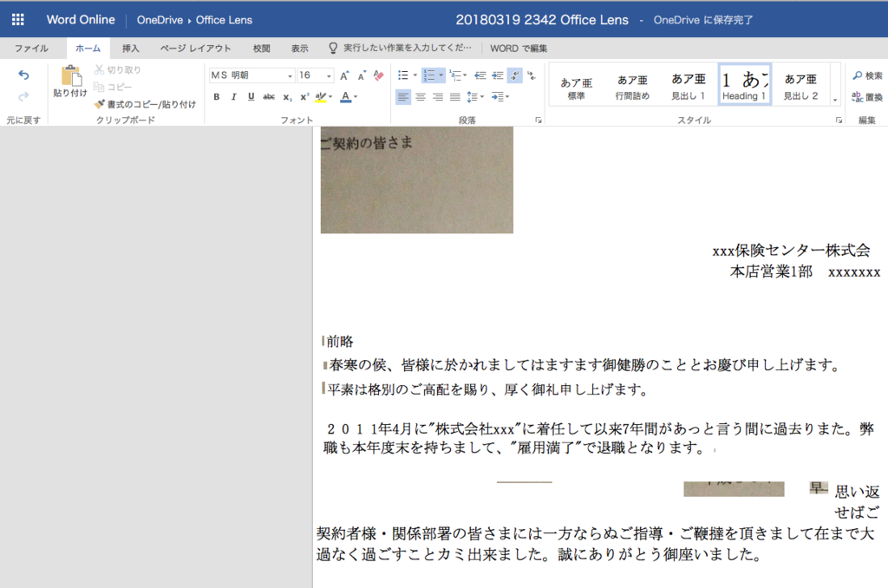Screen dimensions: 888x588
Task: Toggle Underline formatting
Action: 251,97
